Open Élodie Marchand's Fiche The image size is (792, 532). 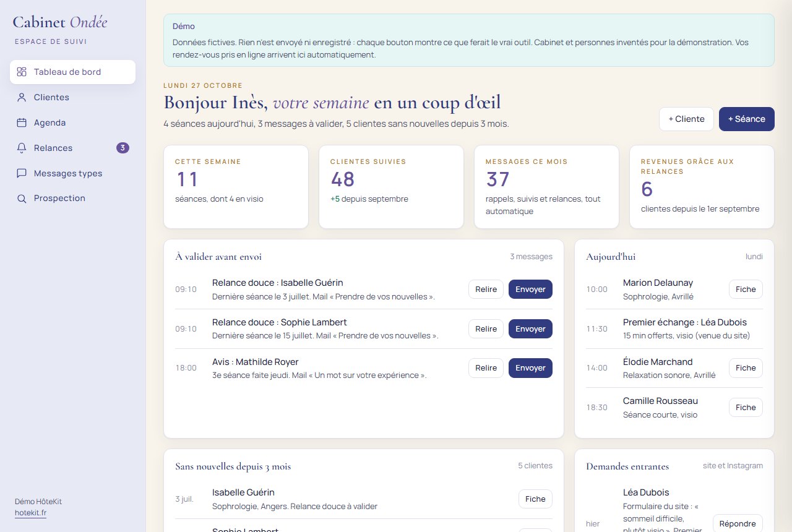pos(746,367)
